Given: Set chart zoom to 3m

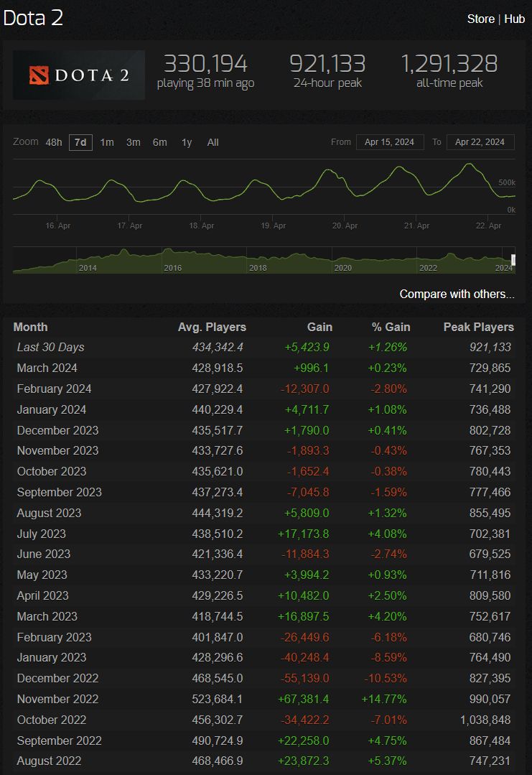Looking at the screenshot, I should [x=134, y=142].
